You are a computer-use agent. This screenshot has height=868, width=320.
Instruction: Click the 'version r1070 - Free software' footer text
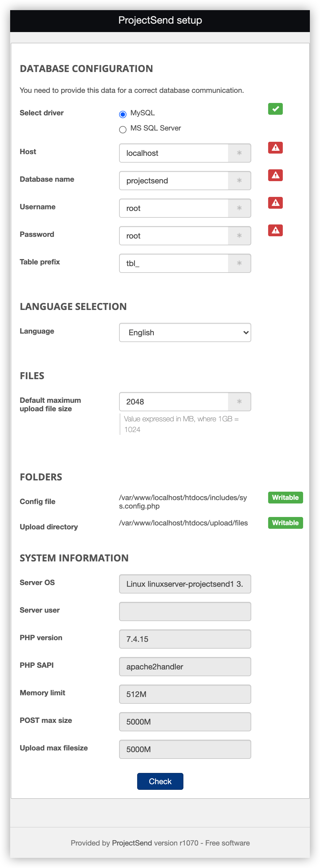[202, 843]
